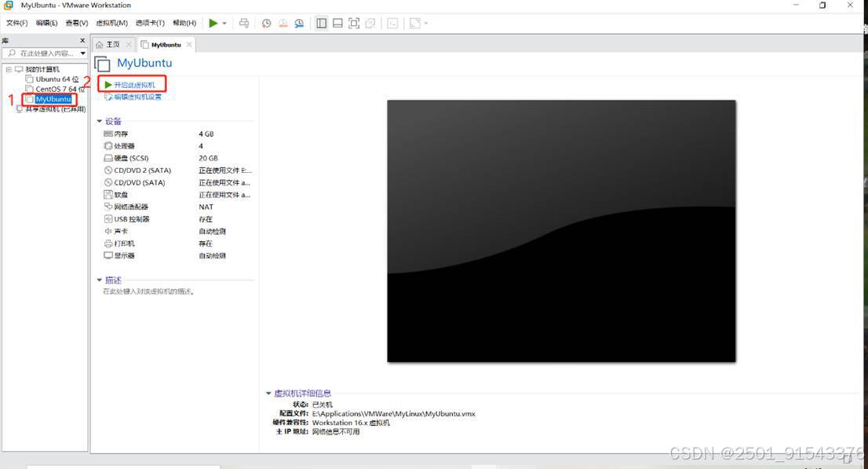Collapse the 设备 section

[100, 121]
